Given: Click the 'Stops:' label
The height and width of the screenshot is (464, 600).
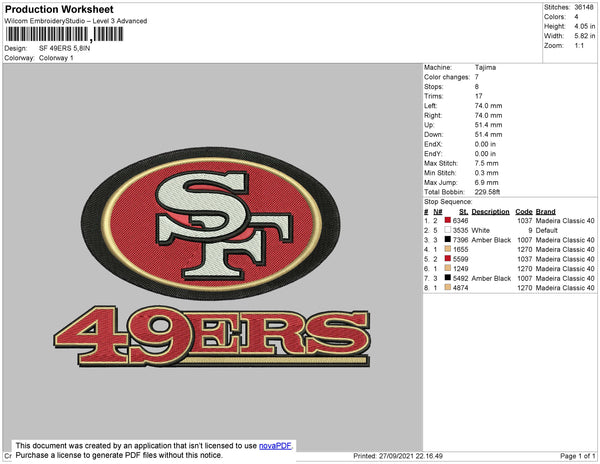Looking at the screenshot, I should (x=433, y=86).
